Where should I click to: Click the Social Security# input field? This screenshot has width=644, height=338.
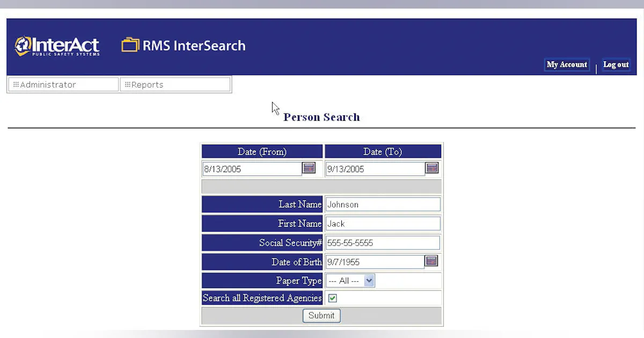click(x=383, y=243)
